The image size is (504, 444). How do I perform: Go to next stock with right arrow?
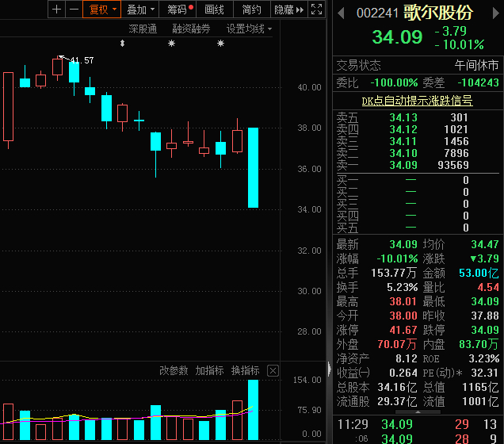(x=495, y=13)
